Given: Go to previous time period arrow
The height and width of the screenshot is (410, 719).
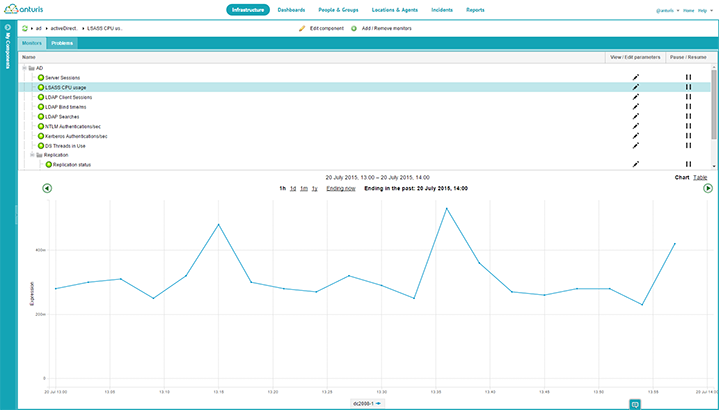Looking at the screenshot, I should 47,188.
